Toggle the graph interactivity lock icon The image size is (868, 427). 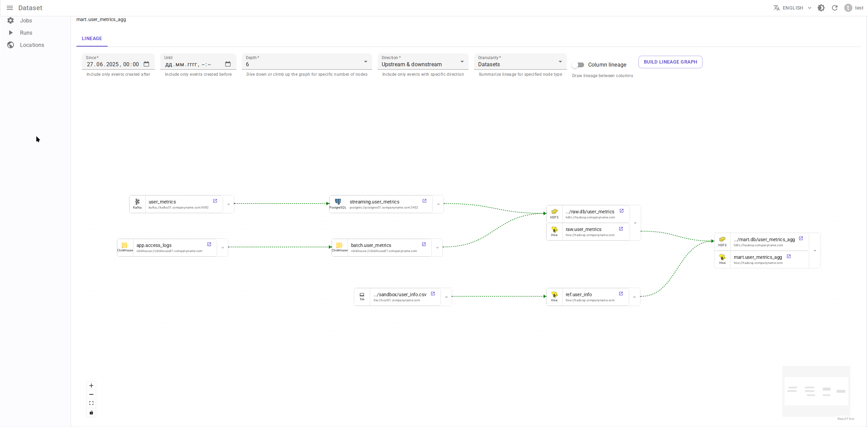coord(91,412)
